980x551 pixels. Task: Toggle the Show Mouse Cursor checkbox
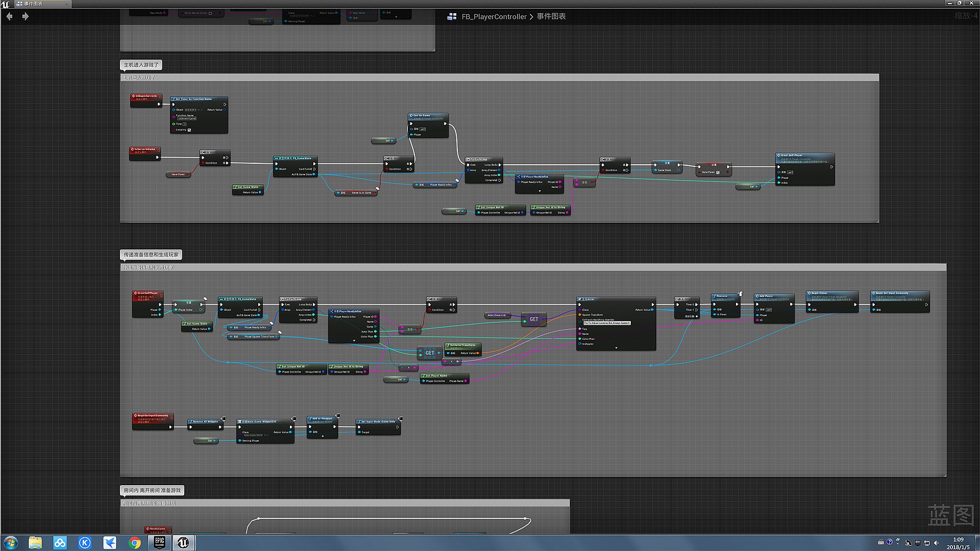pos(210,13)
